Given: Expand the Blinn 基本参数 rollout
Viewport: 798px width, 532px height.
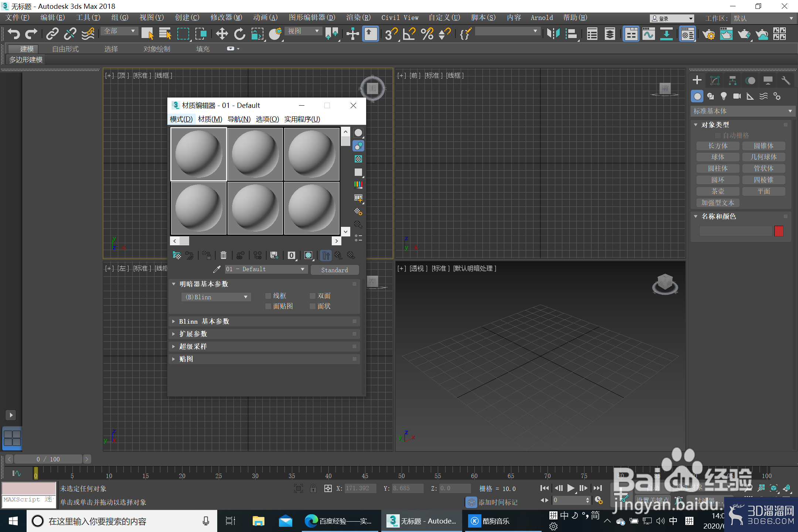Looking at the screenshot, I should click(264, 321).
